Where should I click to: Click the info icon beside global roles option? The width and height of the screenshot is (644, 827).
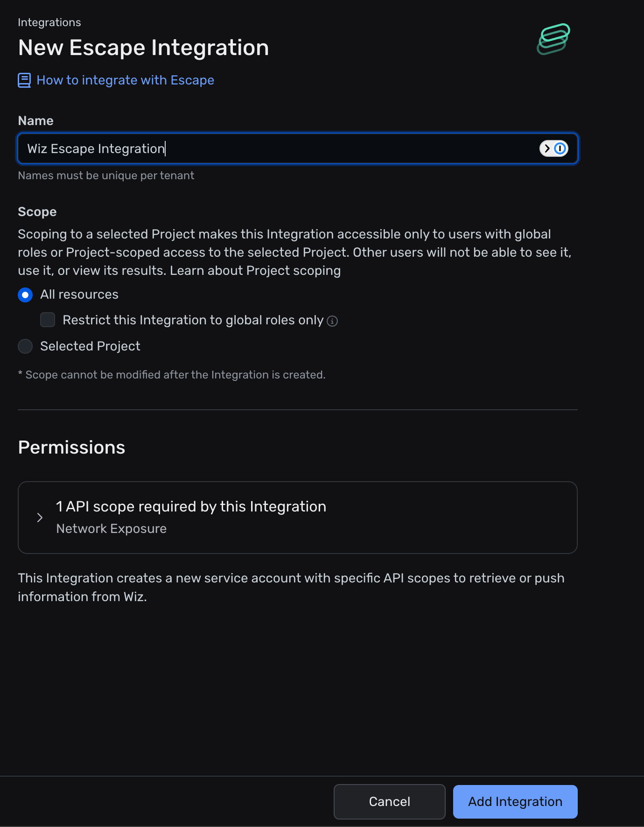[332, 321]
